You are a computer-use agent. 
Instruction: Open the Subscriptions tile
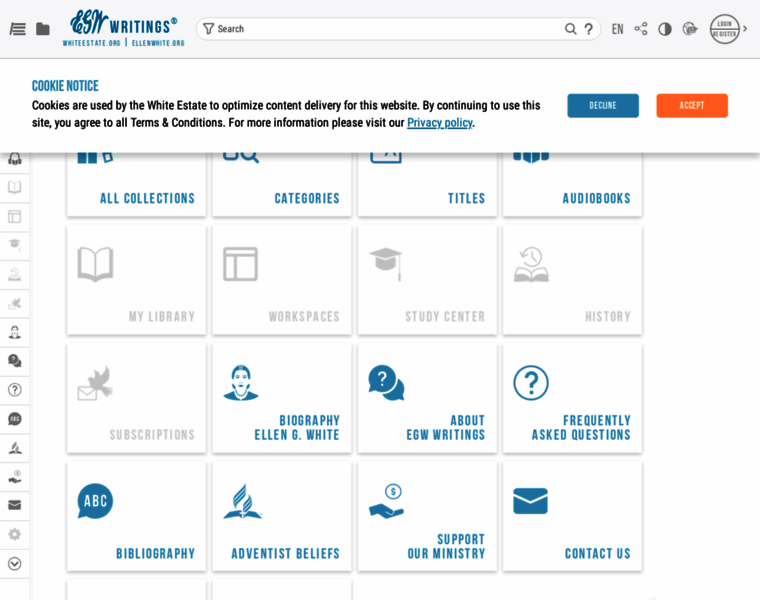[x=136, y=398]
